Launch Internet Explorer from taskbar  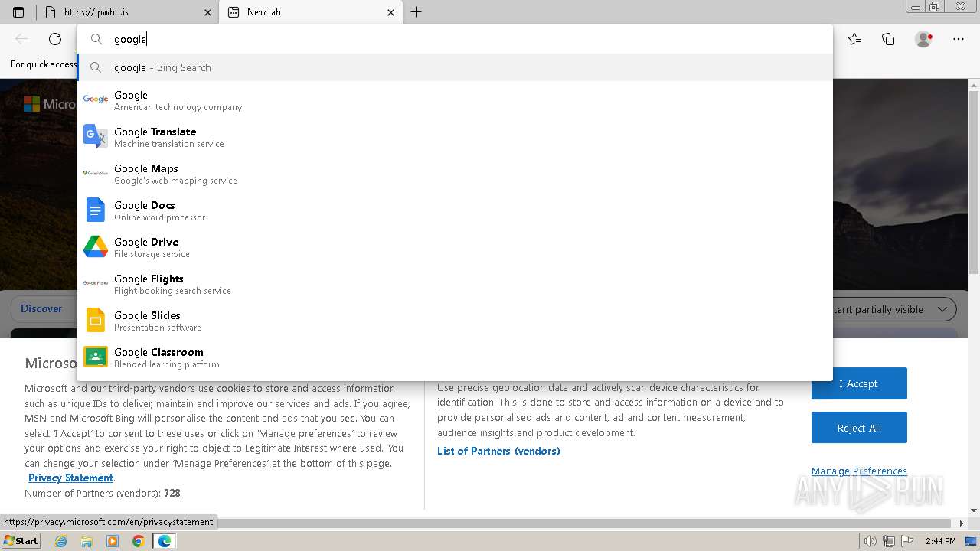pyautogui.click(x=61, y=541)
